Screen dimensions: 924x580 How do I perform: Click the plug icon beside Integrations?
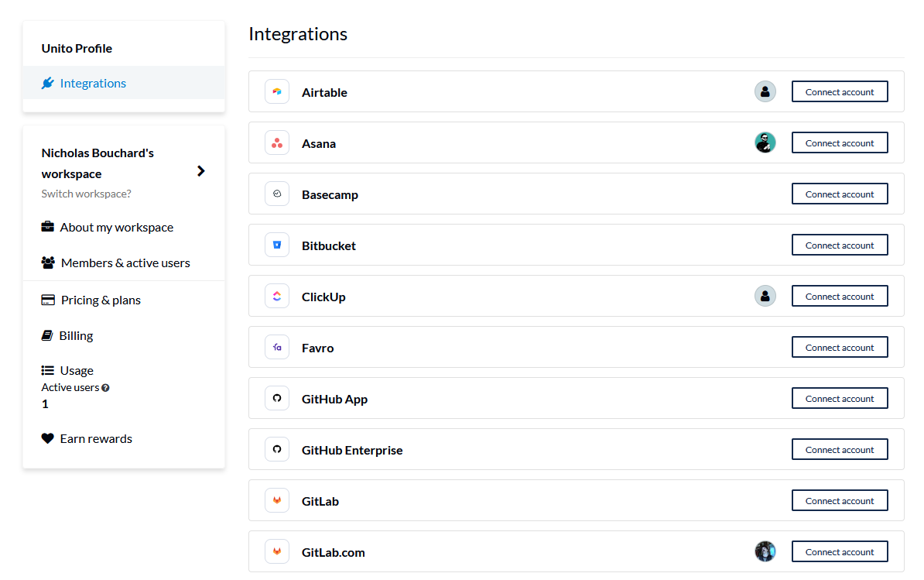(x=48, y=83)
